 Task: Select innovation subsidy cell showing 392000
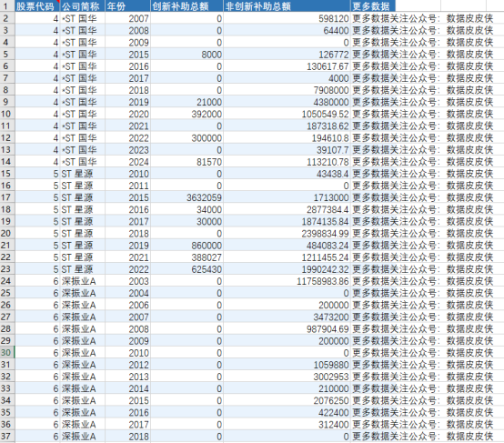pos(186,114)
